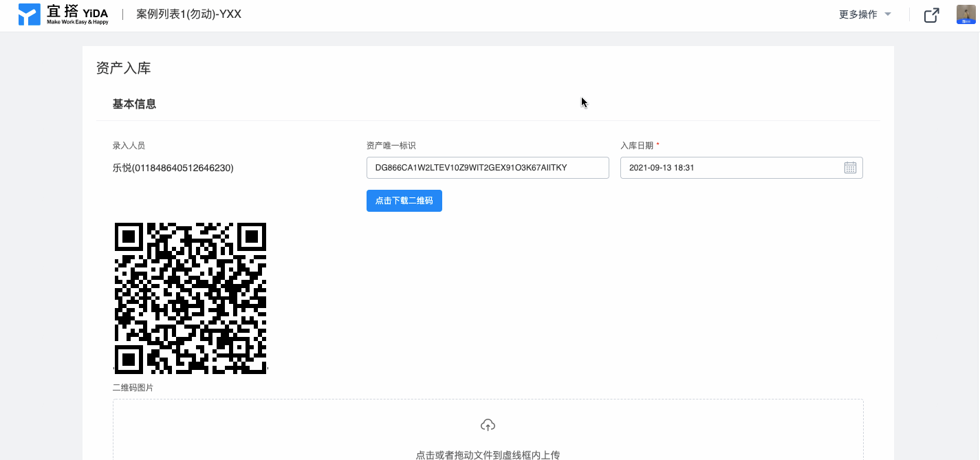Expand the 更多操作 dropdown
The image size is (980, 460).
click(865, 14)
